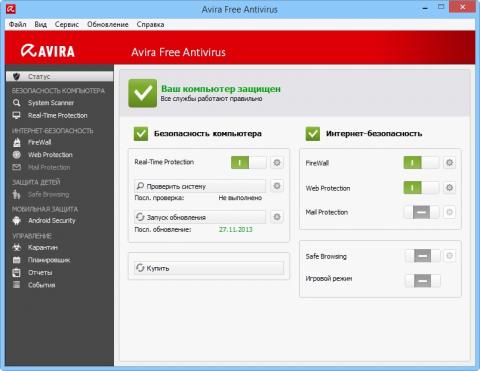Open scan settings gear next to Проверить систему
Image resolution: width=480 pixels, height=371 pixels.
coord(277,186)
